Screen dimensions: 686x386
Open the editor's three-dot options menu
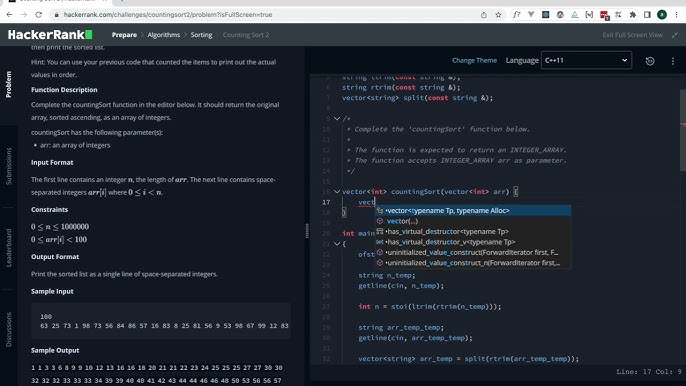[x=672, y=61]
